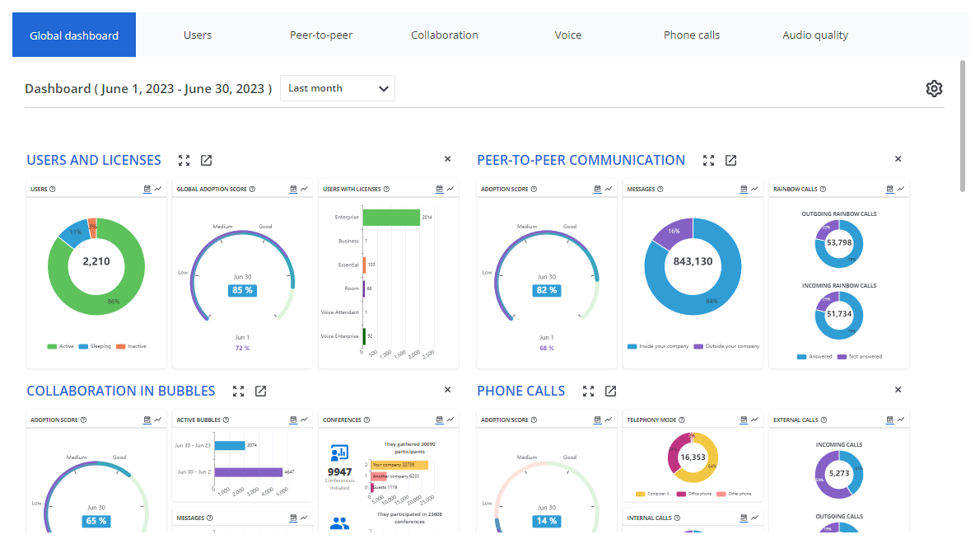Click the vertical scrollbar on the dashboard
Viewport: 980px width, 544px height.
963,125
